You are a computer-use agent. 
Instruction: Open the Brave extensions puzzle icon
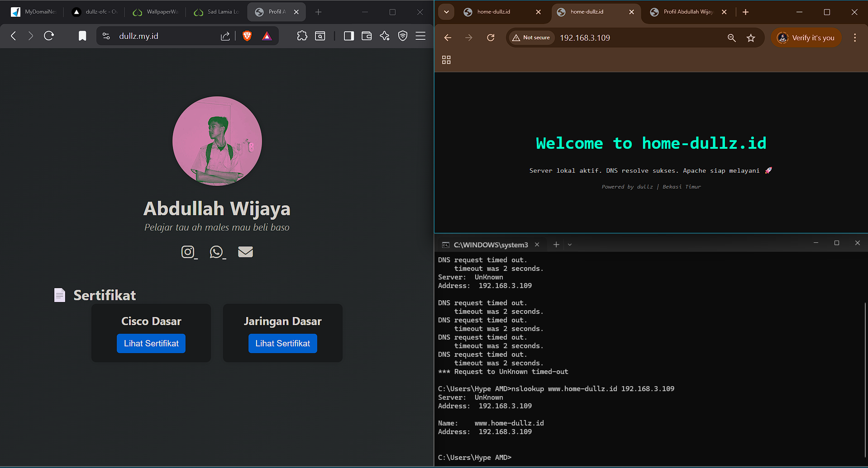302,36
